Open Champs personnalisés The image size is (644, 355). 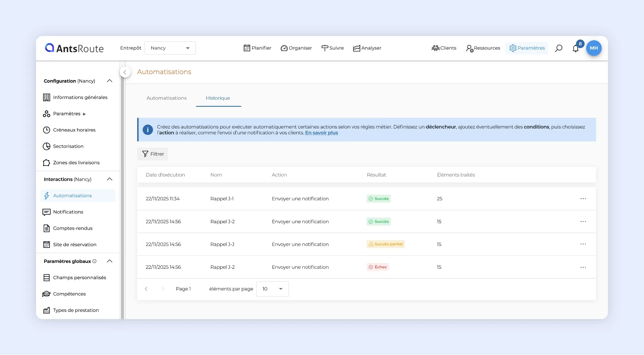click(x=74, y=278)
